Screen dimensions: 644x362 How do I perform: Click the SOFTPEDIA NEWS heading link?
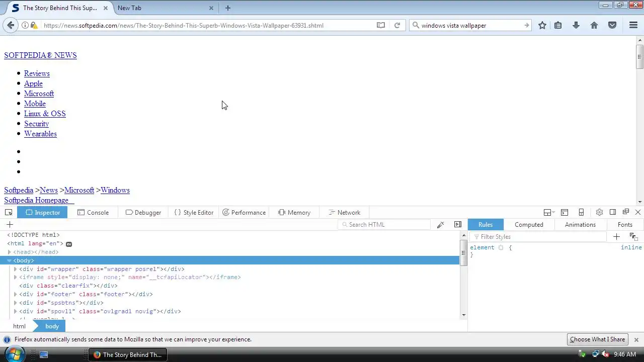pyautogui.click(x=40, y=55)
